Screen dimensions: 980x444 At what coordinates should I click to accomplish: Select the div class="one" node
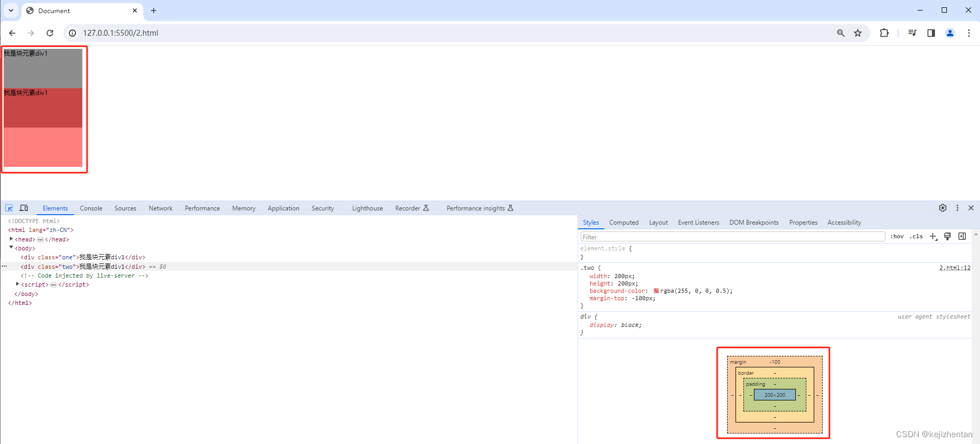click(x=83, y=257)
